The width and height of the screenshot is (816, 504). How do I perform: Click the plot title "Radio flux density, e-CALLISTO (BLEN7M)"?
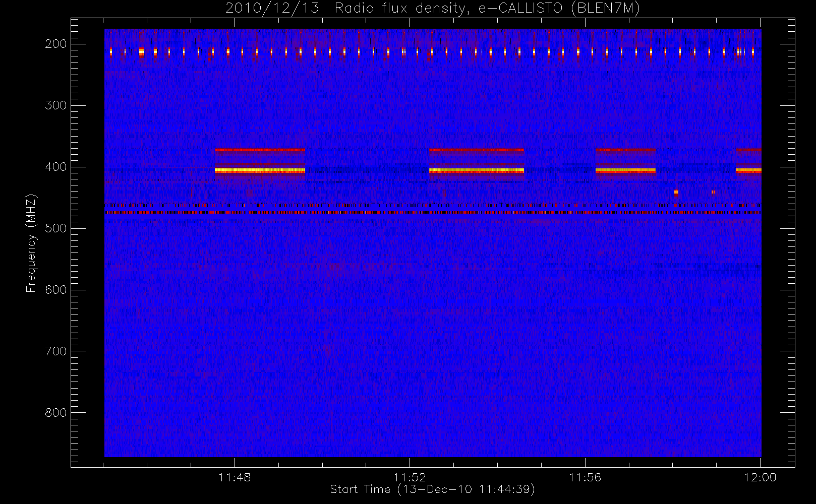point(488,9)
